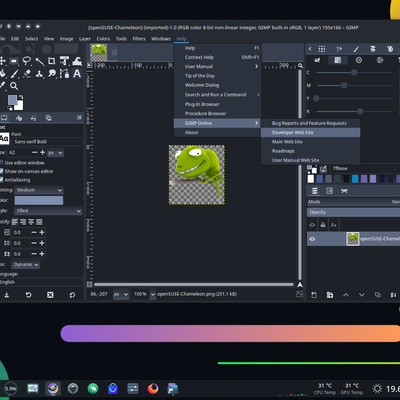Open the Undo History tab in tool options
The height and width of the screenshot is (400, 400).
pos(33,118)
